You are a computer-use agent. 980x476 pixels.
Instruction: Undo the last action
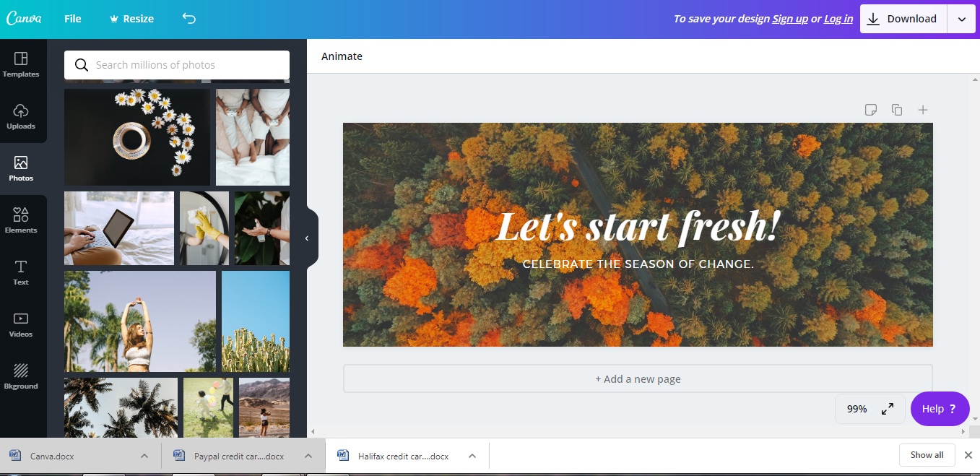pyautogui.click(x=189, y=19)
